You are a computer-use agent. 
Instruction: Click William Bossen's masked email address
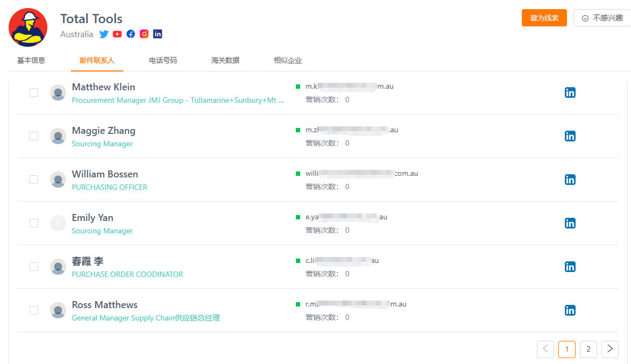tap(361, 173)
